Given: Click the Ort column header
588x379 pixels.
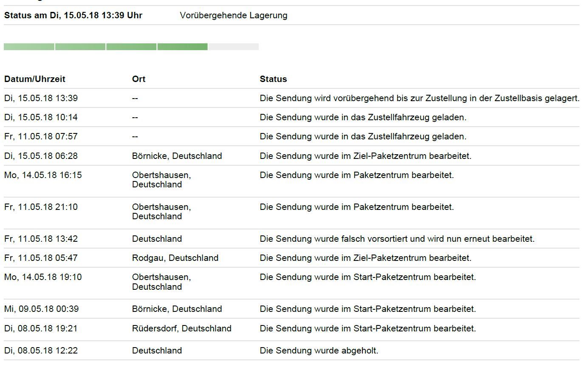Looking at the screenshot, I should (x=139, y=79).
